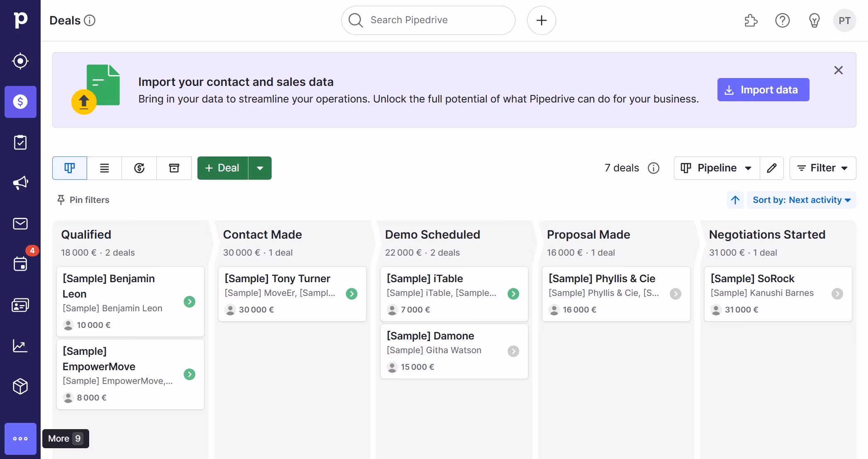The height and width of the screenshot is (459, 868).
Task: Switch to list view of deals
Action: (104, 168)
